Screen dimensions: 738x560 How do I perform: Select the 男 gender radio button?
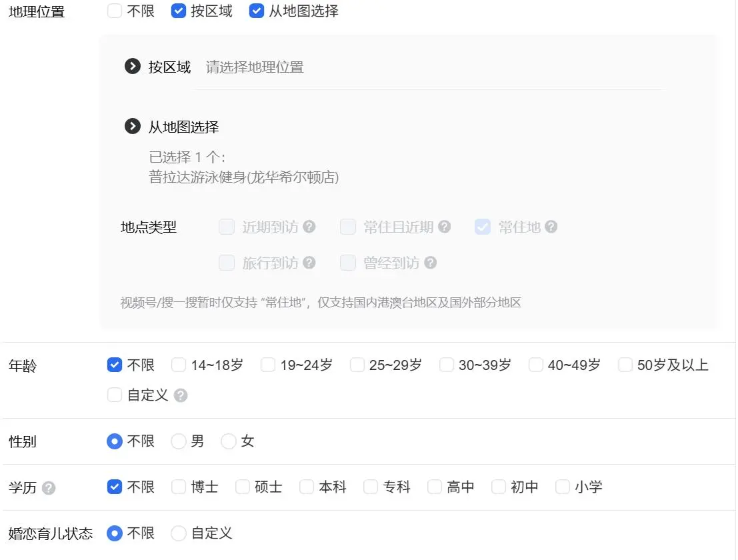(177, 441)
